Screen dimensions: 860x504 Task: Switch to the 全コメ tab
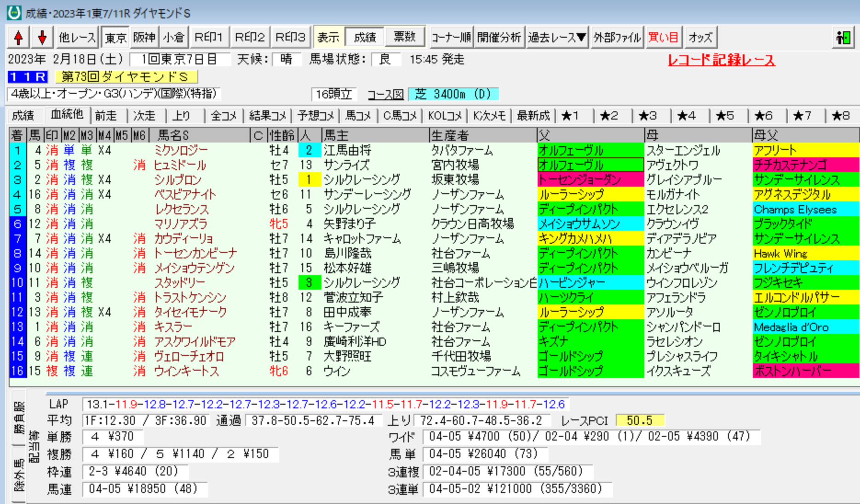(x=224, y=115)
